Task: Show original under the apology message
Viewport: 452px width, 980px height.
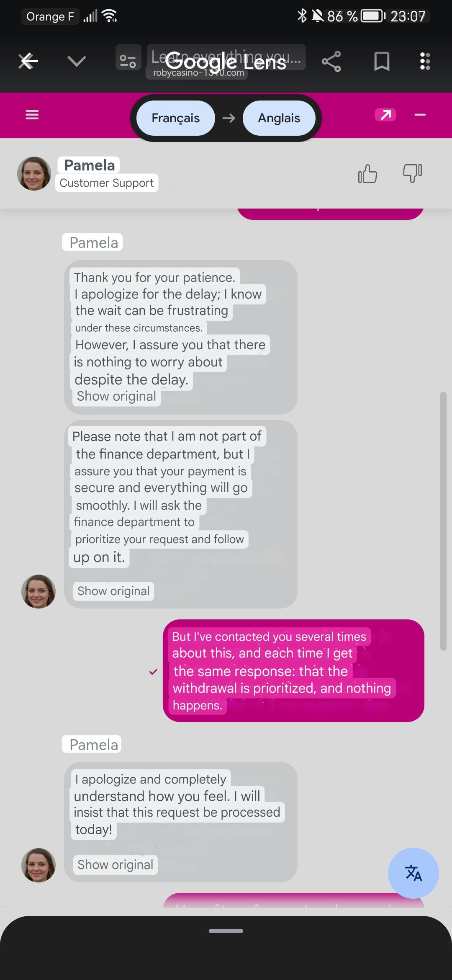Action: [x=115, y=865]
